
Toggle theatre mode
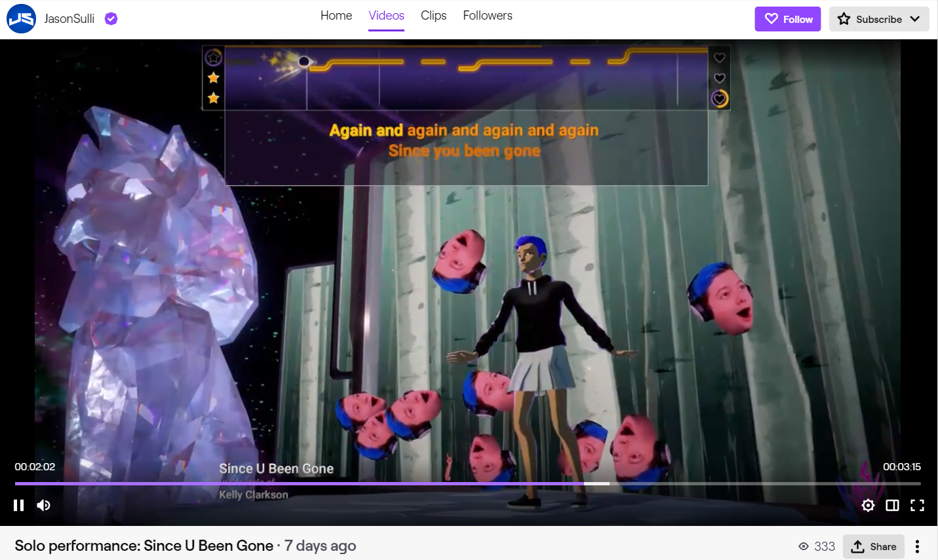(892, 505)
